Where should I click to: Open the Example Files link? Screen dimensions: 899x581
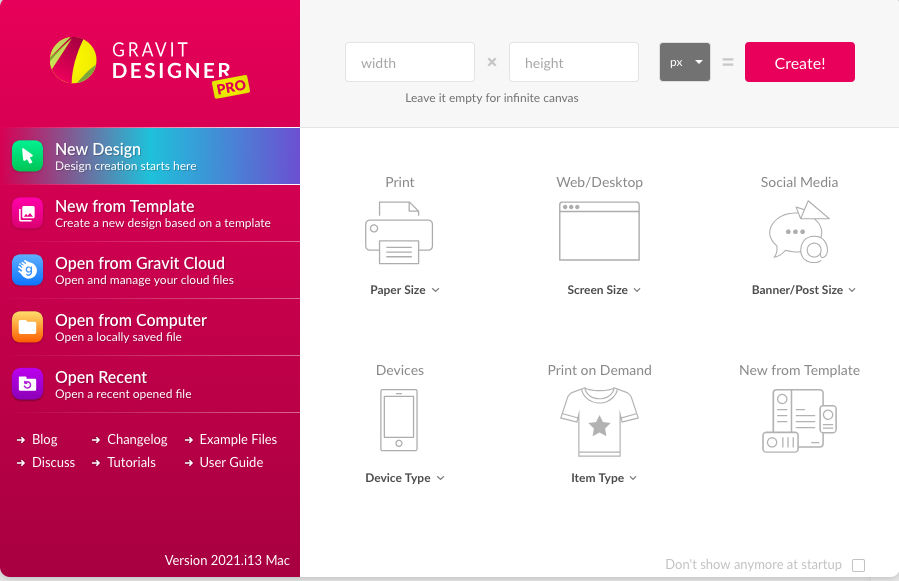coord(231,440)
